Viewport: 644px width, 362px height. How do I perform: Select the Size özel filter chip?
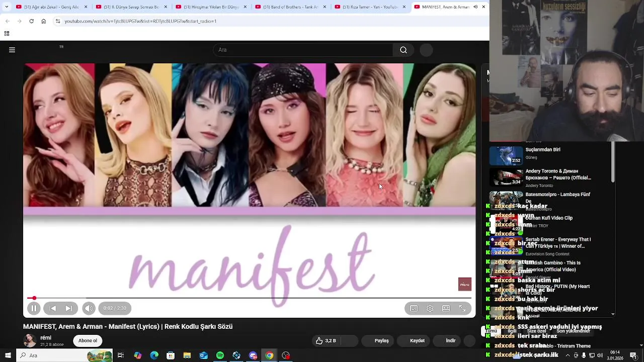536,331
